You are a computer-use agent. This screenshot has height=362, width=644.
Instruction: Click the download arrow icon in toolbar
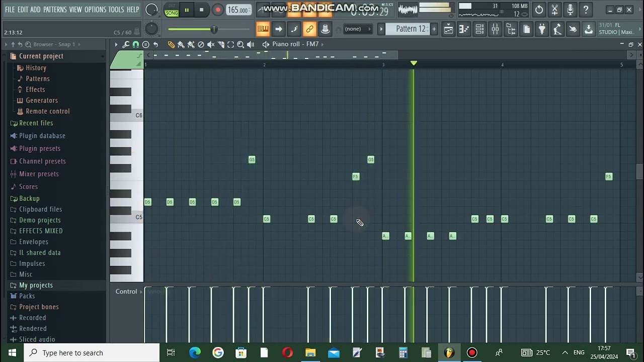[x=588, y=29]
